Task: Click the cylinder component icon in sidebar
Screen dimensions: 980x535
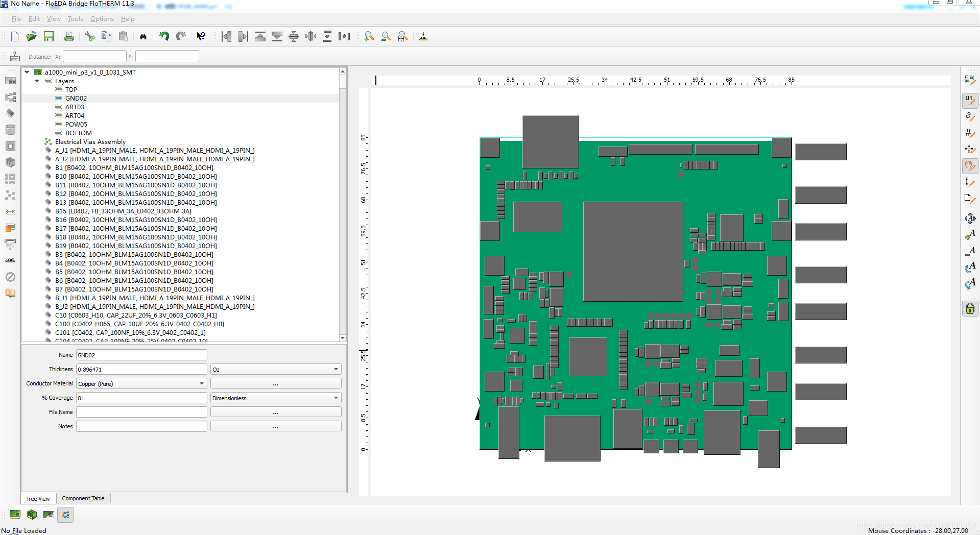Action: coord(10,130)
